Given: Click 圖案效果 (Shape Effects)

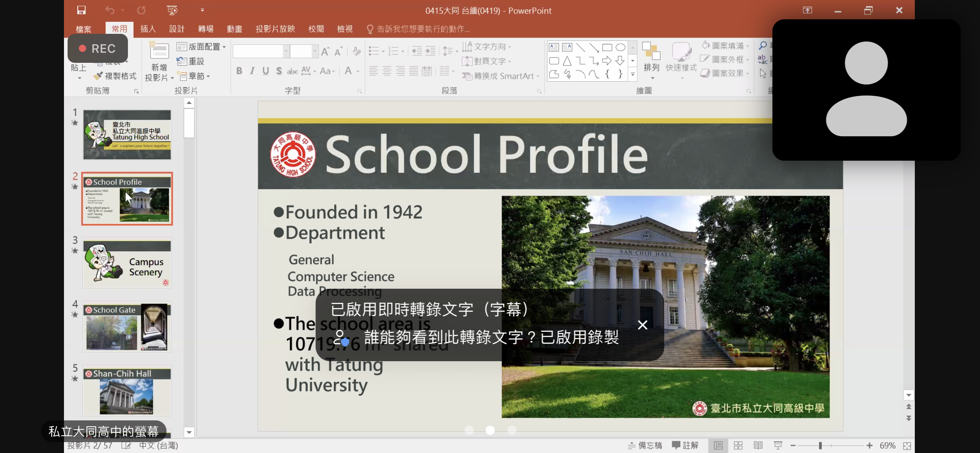Looking at the screenshot, I should 725,73.
